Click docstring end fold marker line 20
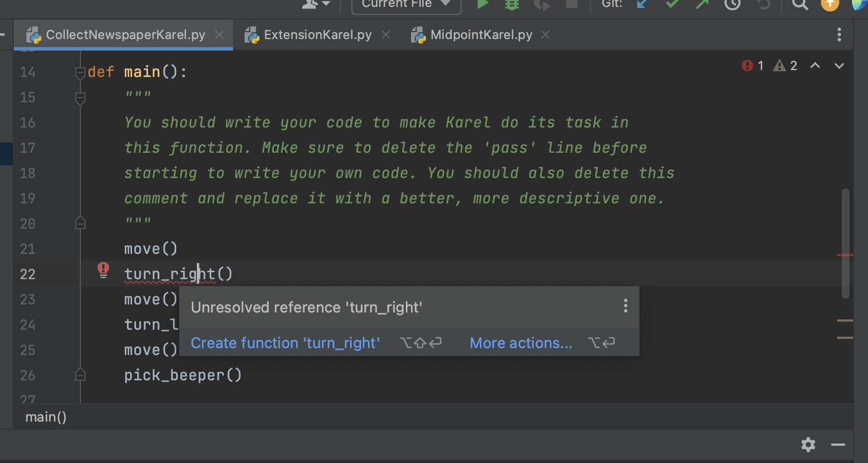868x463 pixels. 80,223
